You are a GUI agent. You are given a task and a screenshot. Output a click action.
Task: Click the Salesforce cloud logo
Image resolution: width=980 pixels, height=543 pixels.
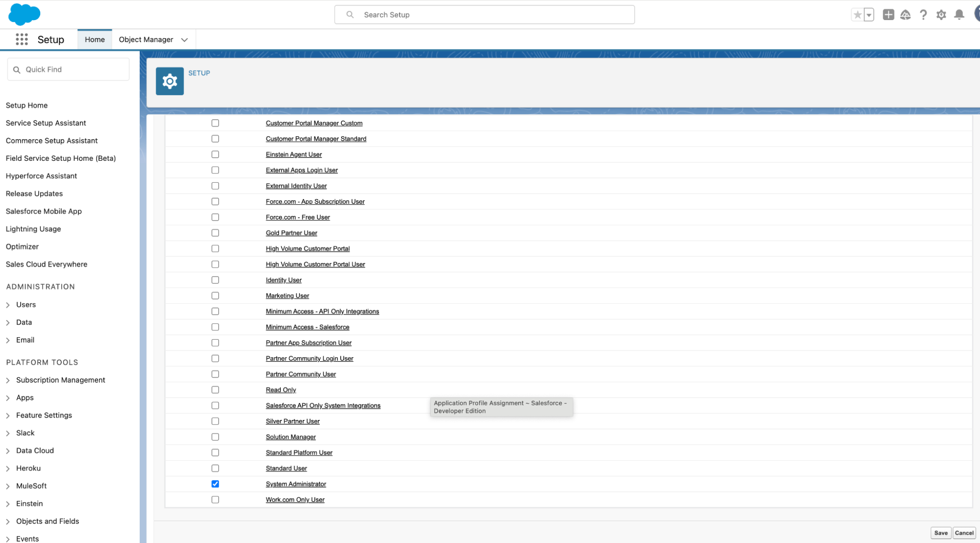coord(24,14)
